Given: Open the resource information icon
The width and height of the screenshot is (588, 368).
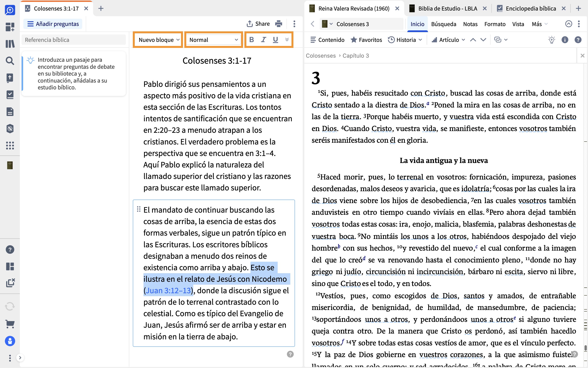Looking at the screenshot, I should click(565, 40).
